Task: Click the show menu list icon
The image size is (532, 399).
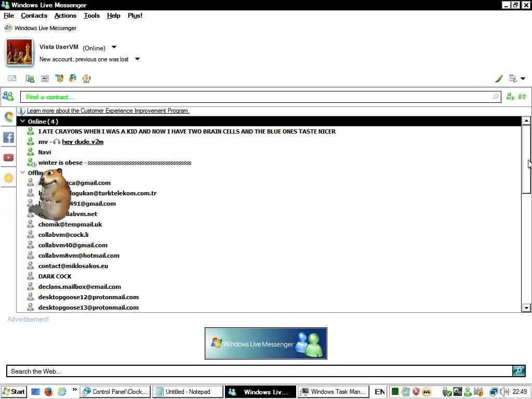Action: (513, 78)
